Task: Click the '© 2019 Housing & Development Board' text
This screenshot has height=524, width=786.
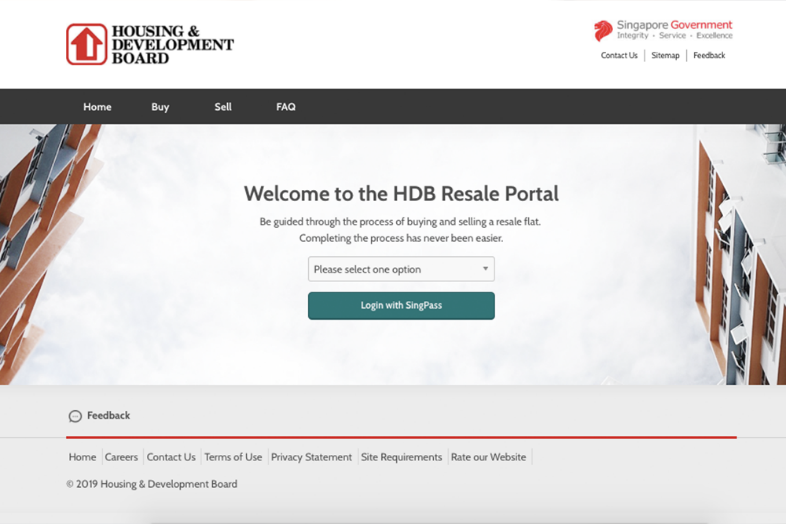Action: point(152,484)
